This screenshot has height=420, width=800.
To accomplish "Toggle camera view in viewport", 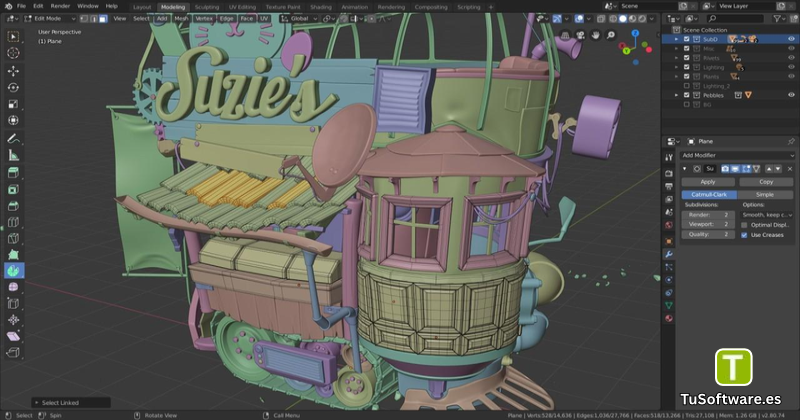I will 580,35.
